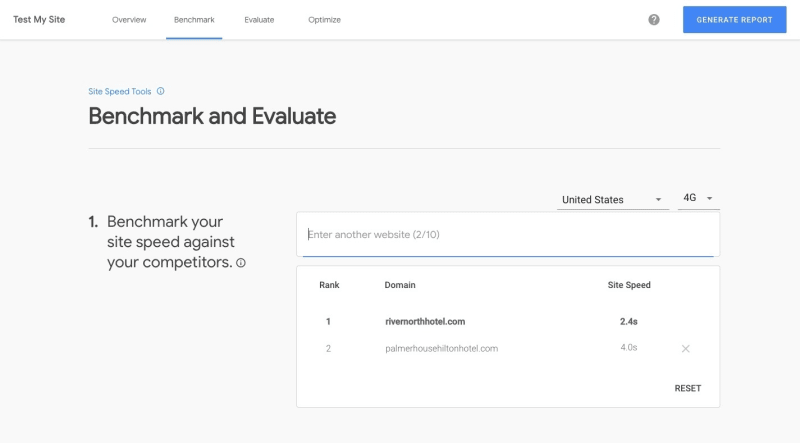
Task: Click the Rank column header
Action: point(329,285)
